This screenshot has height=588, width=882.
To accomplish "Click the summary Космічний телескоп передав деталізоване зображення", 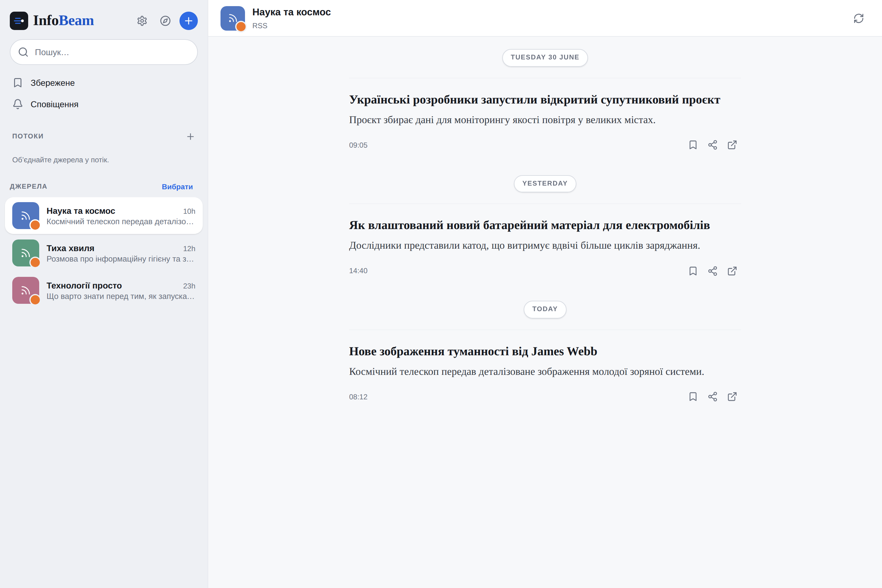I will pos(526,371).
